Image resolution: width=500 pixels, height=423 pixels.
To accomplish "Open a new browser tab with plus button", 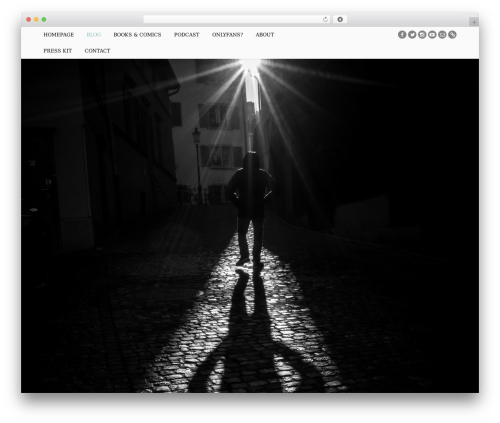I will point(474,22).
